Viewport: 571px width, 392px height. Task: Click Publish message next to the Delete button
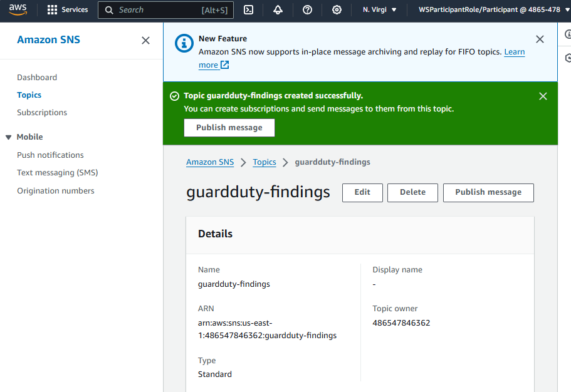pos(488,192)
